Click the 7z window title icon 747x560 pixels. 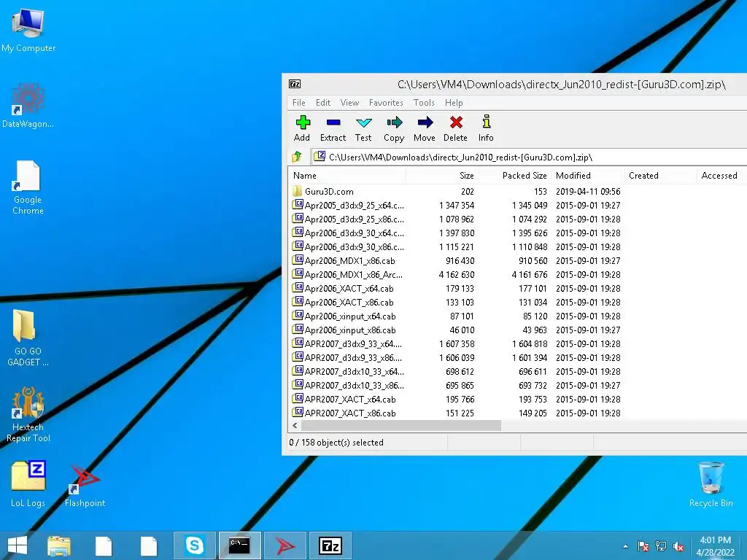(x=295, y=85)
